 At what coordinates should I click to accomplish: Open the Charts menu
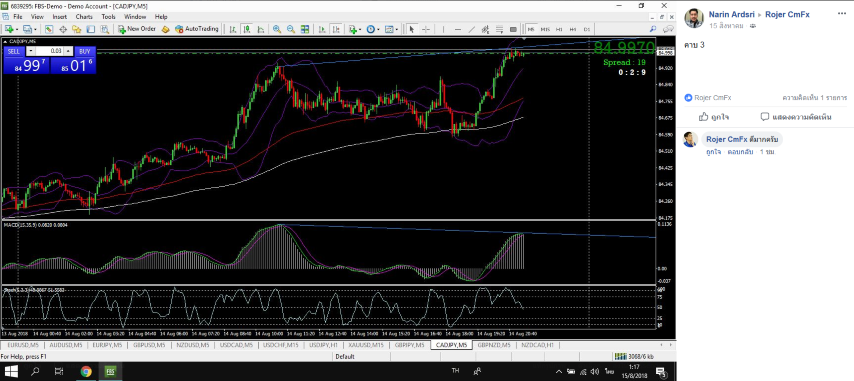point(84,17)
